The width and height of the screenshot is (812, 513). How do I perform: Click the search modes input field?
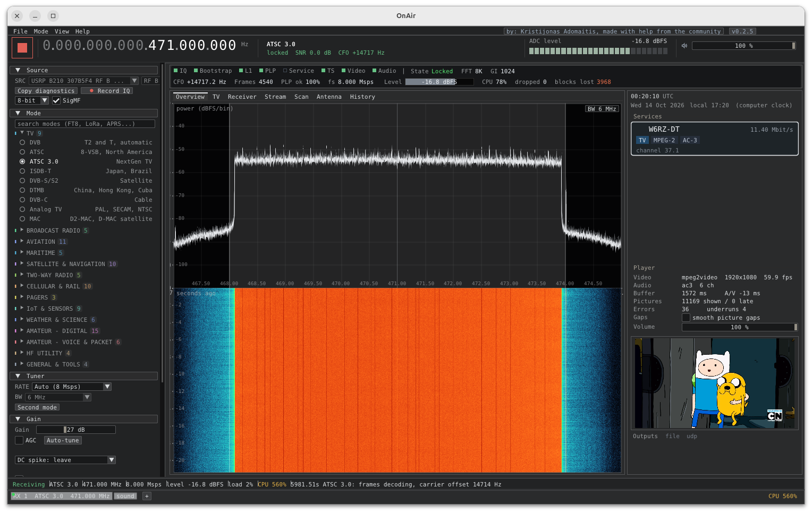(x=85, y=124)
